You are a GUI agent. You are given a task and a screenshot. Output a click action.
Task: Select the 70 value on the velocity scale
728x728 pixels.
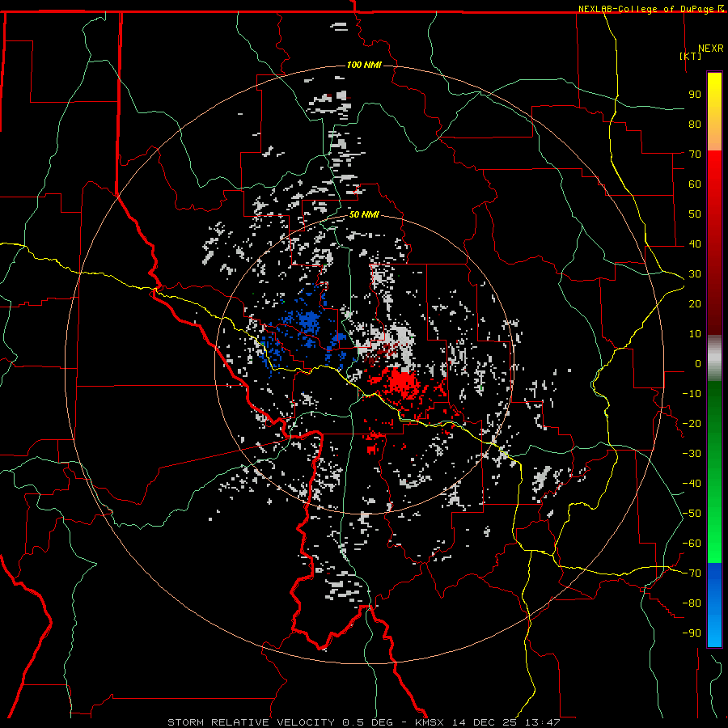click(695, 154)
